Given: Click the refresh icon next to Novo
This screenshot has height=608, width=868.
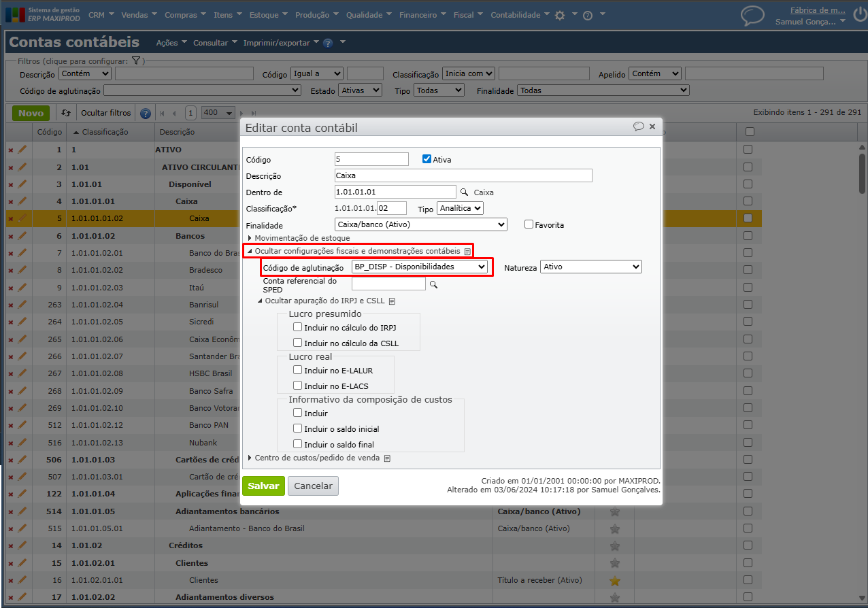Looking at the screenshot, I should [x=66, y=113].
